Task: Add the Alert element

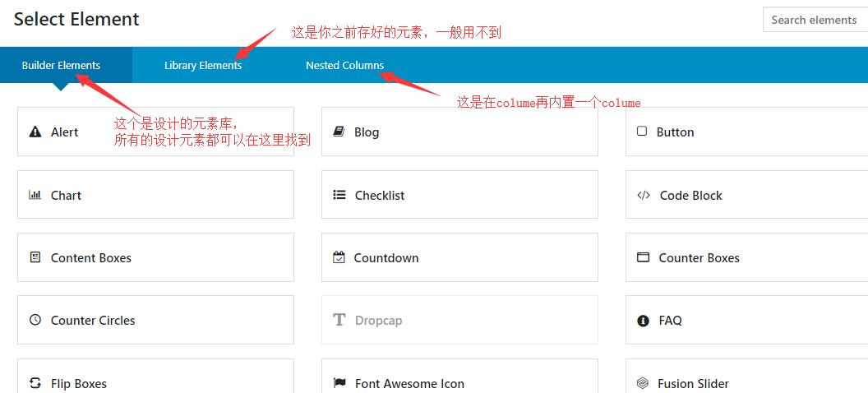Action: pos(155,132)
